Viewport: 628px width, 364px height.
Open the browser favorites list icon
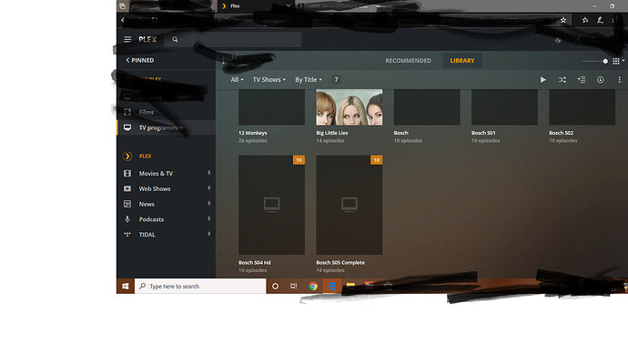585,20
